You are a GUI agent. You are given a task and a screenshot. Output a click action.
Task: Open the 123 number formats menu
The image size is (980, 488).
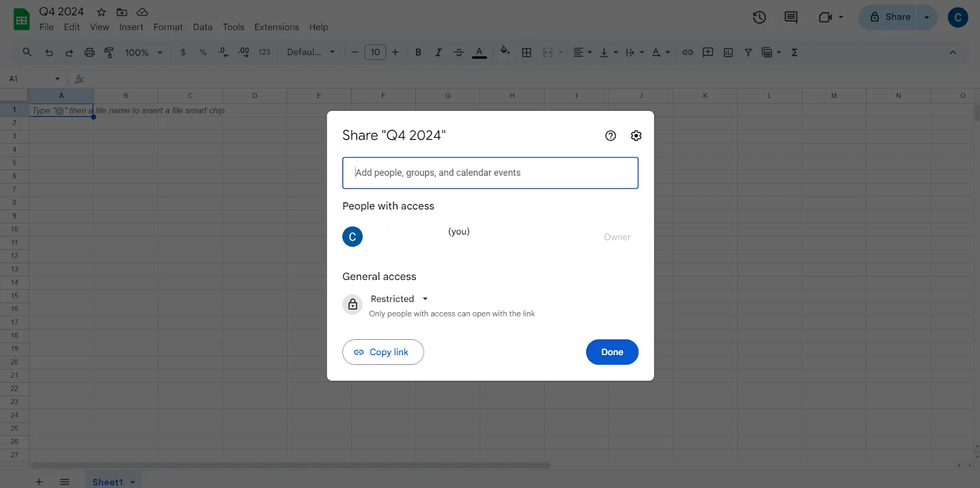(x=264, y=53)
